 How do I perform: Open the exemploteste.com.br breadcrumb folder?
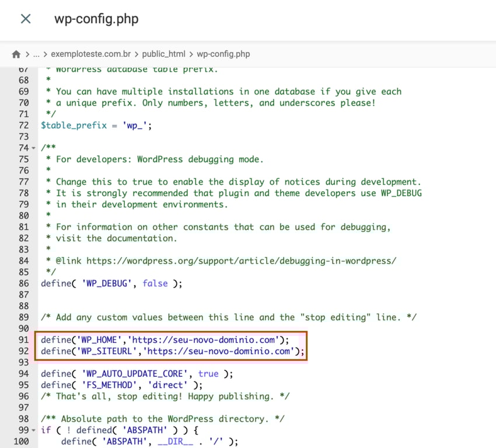pyautogui.click(x=90, y=54)
